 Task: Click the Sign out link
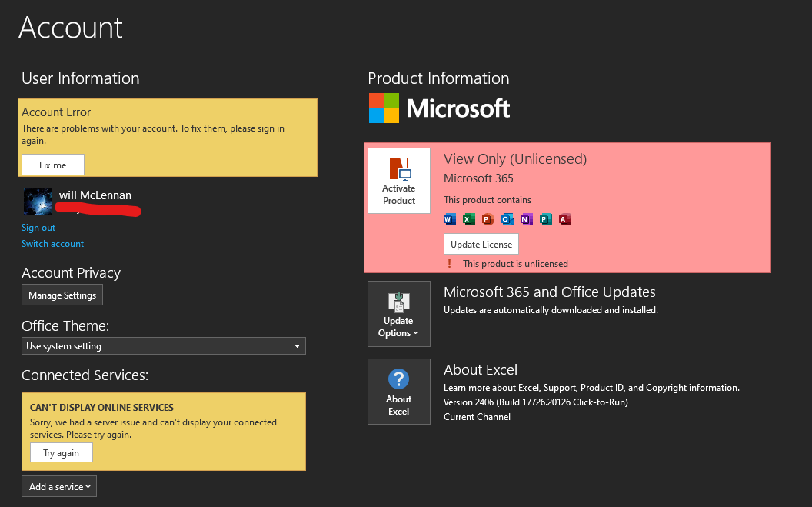point(38,228)
